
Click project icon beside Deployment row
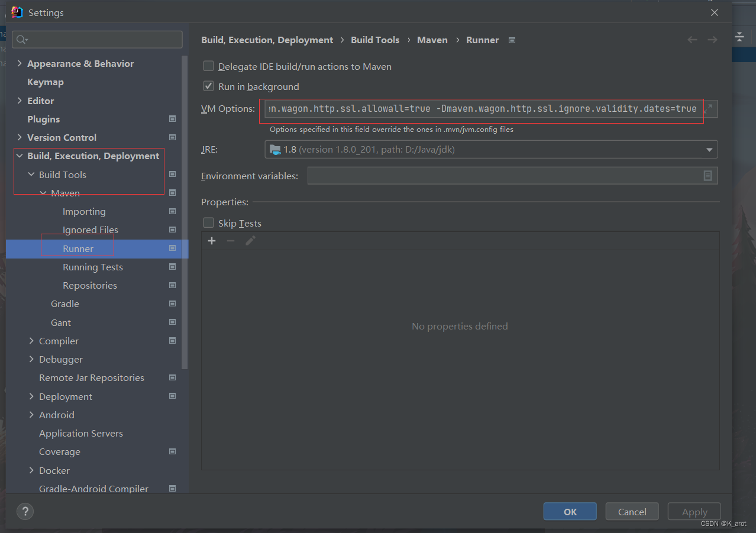173,396
